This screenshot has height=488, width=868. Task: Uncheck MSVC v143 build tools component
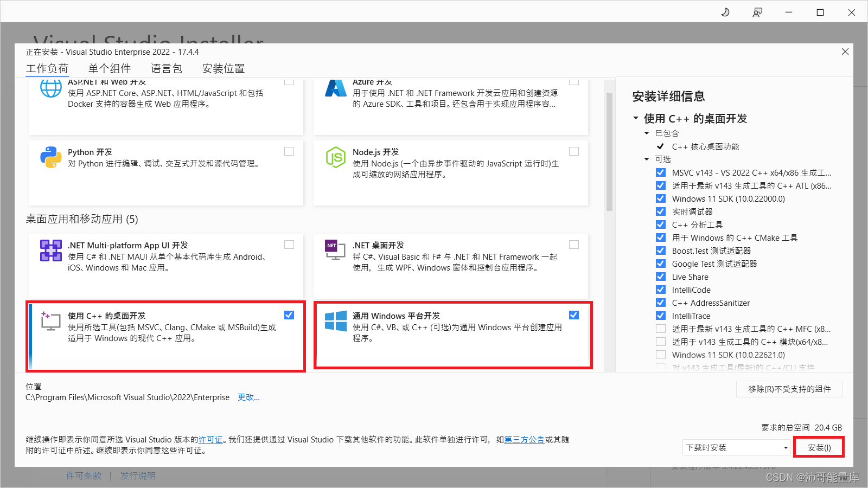(x=661, y=172)
